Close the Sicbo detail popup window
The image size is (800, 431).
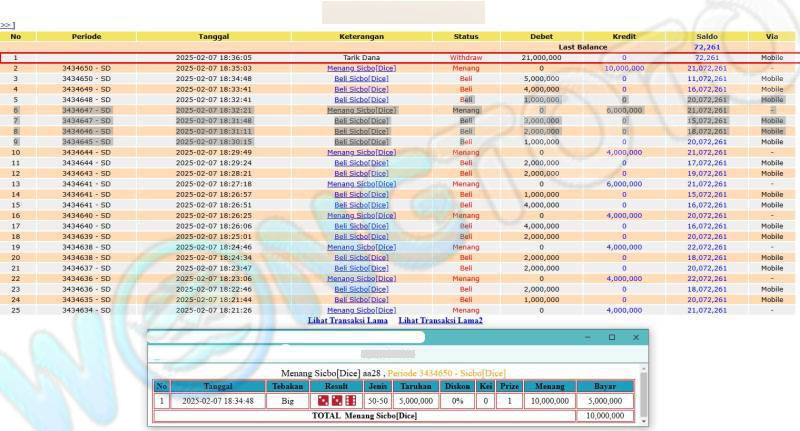coord(636,338)
